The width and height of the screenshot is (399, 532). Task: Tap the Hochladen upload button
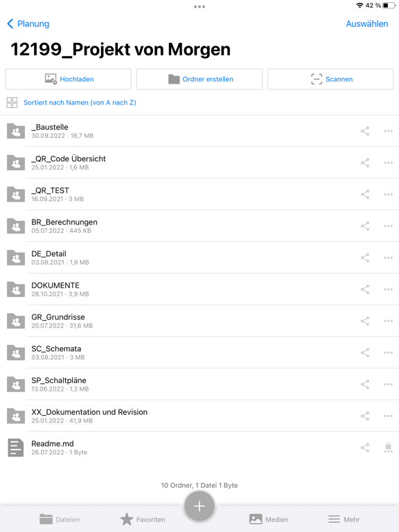click(68, 79)
